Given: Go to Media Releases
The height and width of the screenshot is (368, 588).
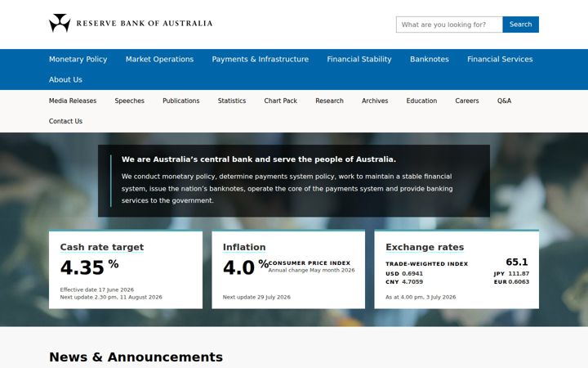Looking at the screenshot, I should point(73,101).
